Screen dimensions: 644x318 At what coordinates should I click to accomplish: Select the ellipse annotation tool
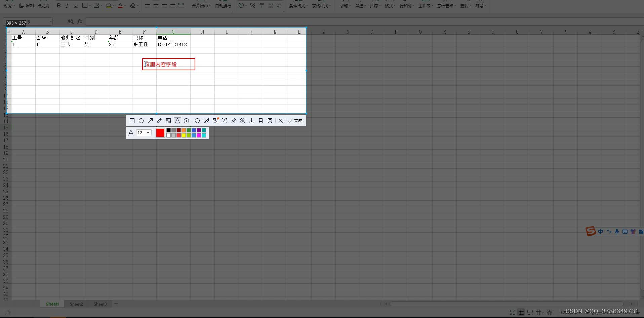pyautogui.click(x=141, y=121)
